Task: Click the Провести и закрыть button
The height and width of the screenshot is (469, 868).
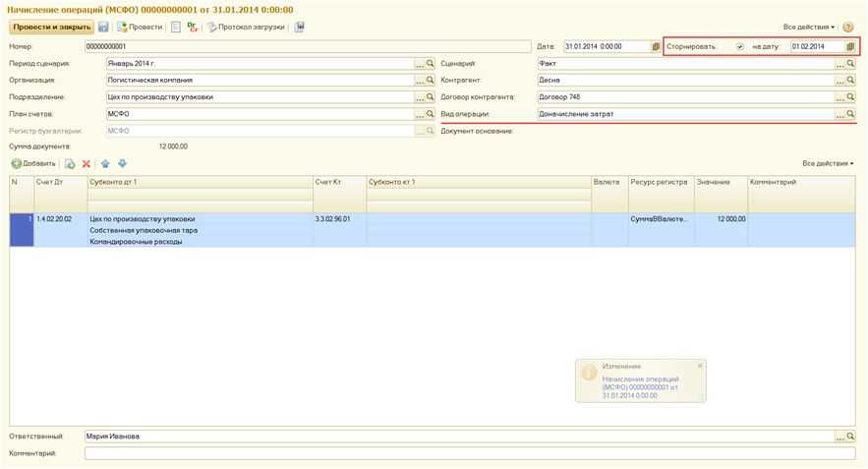Action: pos(51,28)
